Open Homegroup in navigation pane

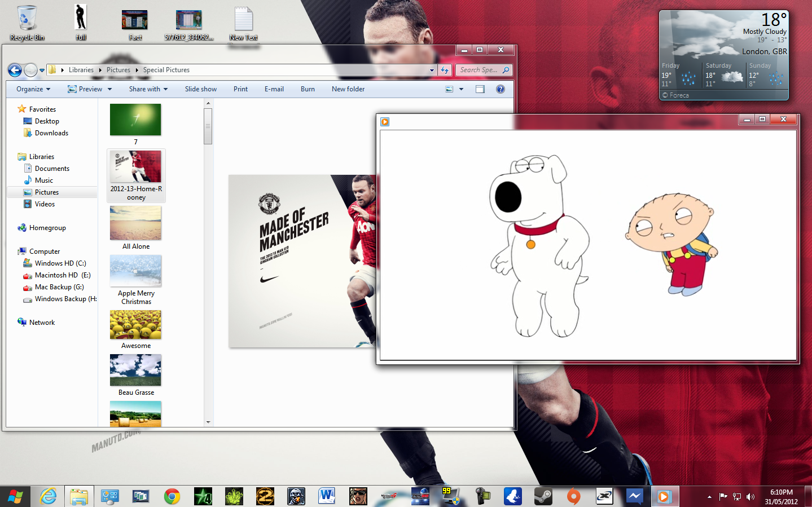pos(47,228)
